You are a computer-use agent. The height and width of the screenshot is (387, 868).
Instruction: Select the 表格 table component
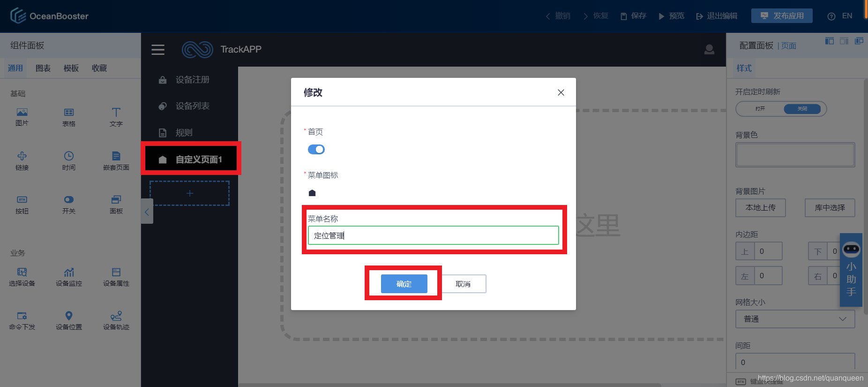69,117
